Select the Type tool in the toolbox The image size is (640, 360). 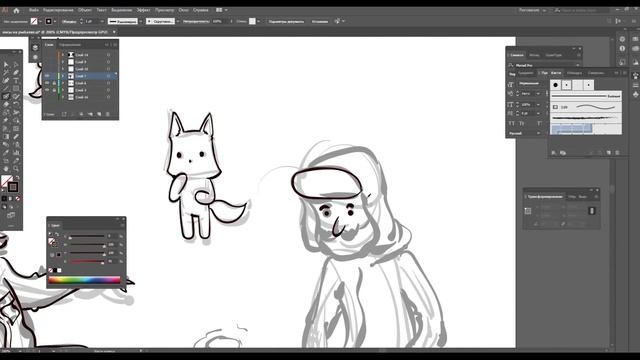pyautogui.click(x=16, y=80)
